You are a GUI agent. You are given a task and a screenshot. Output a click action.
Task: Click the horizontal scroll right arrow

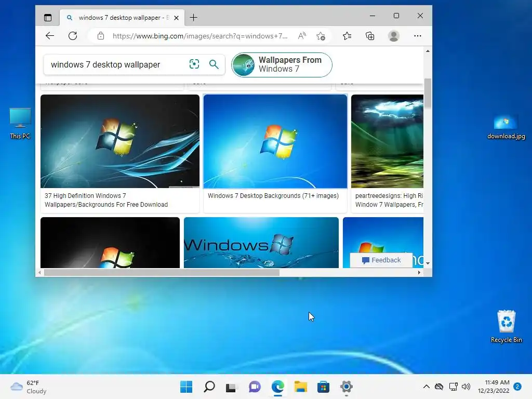click(419, 272)
